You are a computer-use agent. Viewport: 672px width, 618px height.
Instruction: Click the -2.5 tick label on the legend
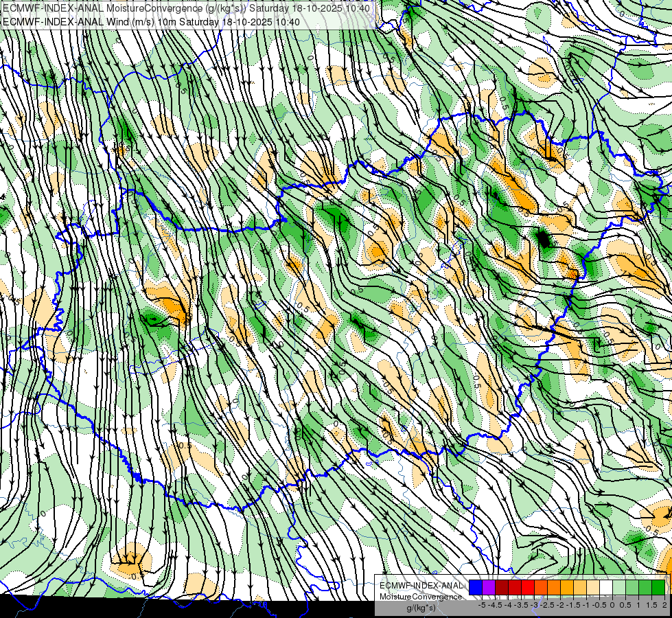547,605
